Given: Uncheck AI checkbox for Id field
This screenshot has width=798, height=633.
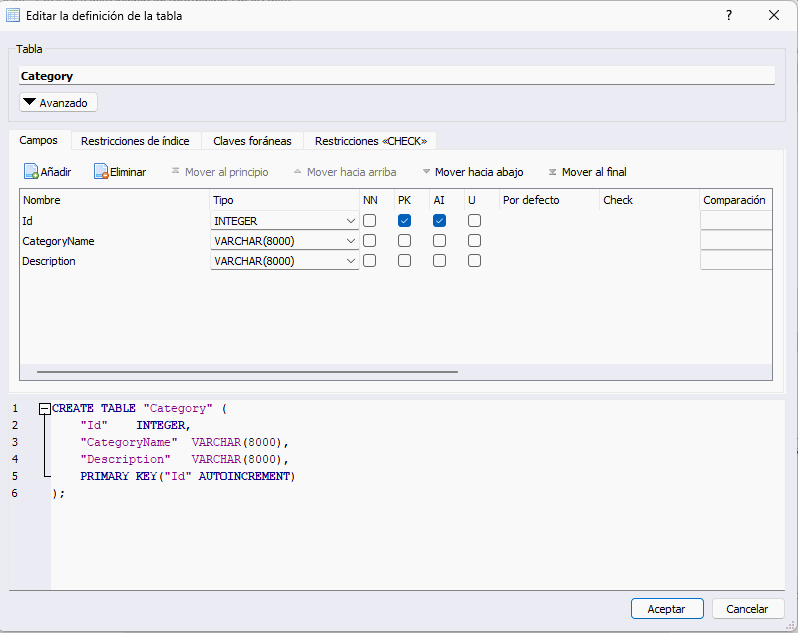Looking at the screenshot, I should tap(439, 221).
